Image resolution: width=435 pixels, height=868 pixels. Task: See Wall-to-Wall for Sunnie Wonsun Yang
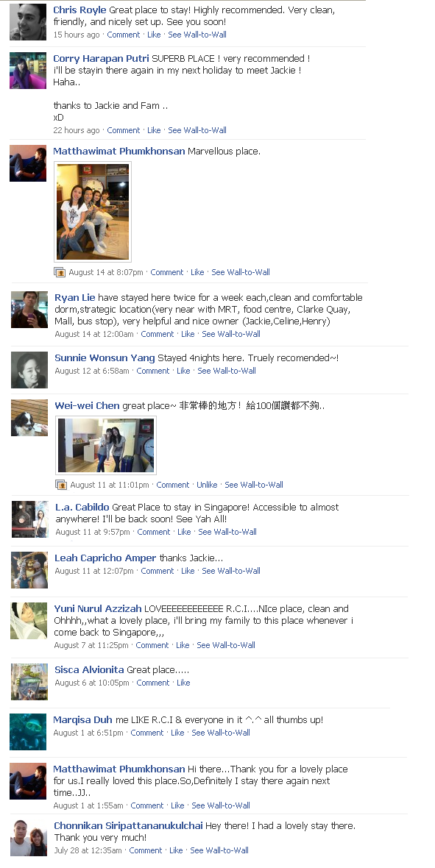(227, 371)
